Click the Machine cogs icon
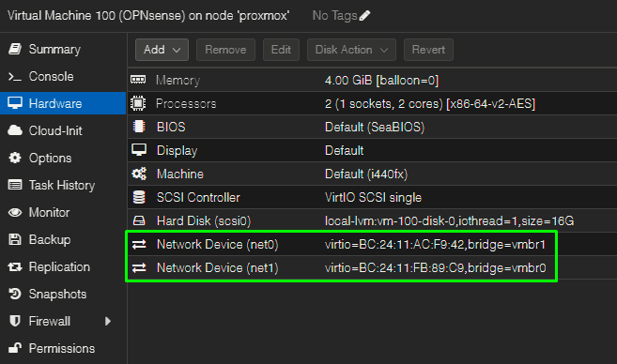 click(139, 174)
